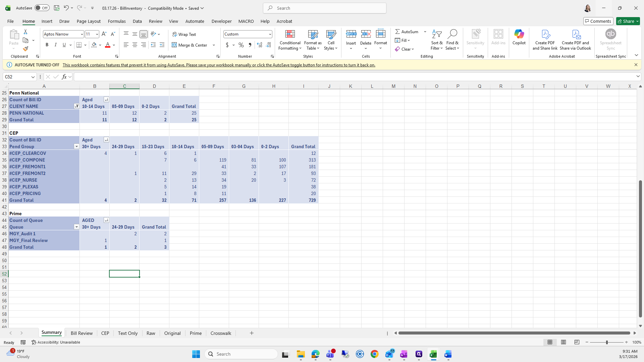Click the Insert Function fx icon
The height and width of the screenshot is (362, 644).
(64, 77)
